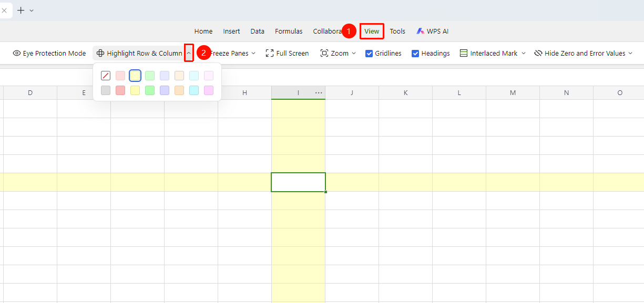Choose the deeper yellow swatch in the bottom row
644x303 pixels.
(x=135, y=90)
